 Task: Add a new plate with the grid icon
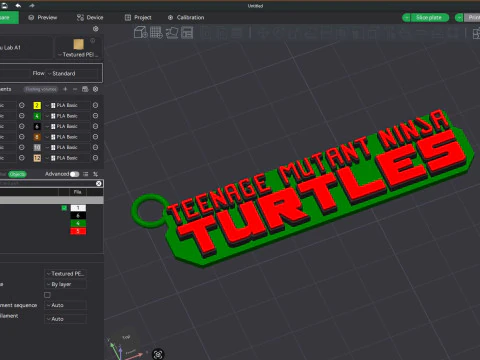point(156,33)
